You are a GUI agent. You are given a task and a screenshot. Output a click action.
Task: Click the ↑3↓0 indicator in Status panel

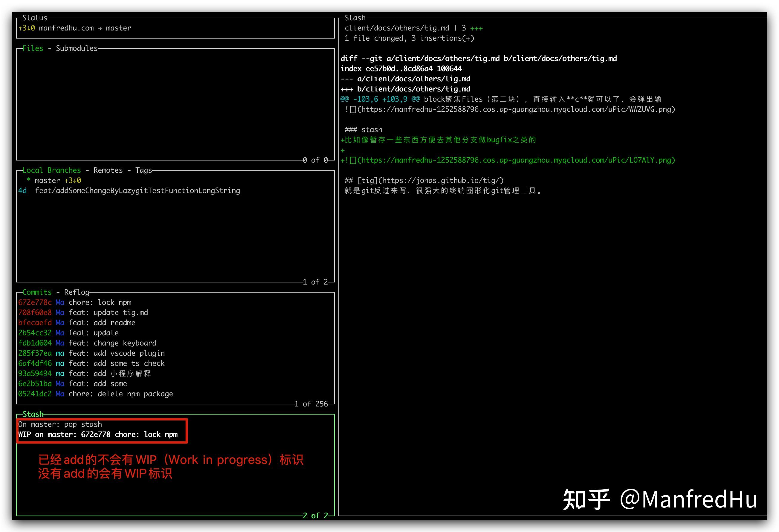click(27, 28)
